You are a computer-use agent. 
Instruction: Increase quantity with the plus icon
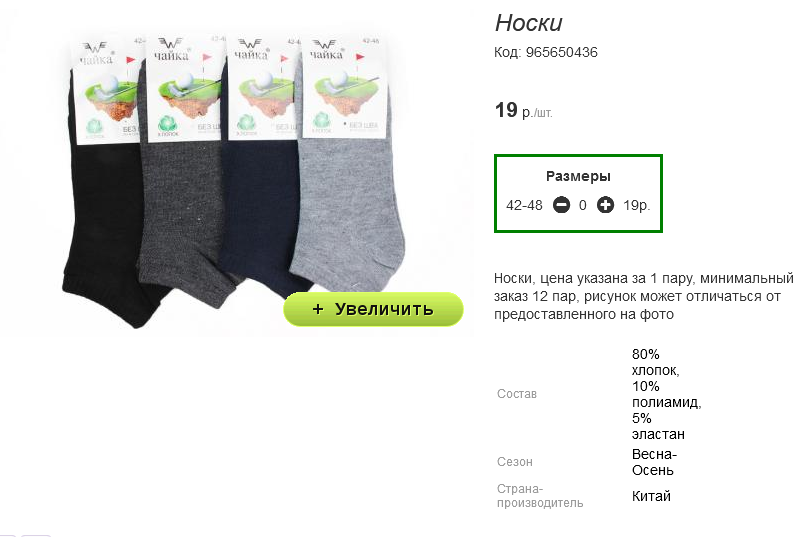[605, 205]
